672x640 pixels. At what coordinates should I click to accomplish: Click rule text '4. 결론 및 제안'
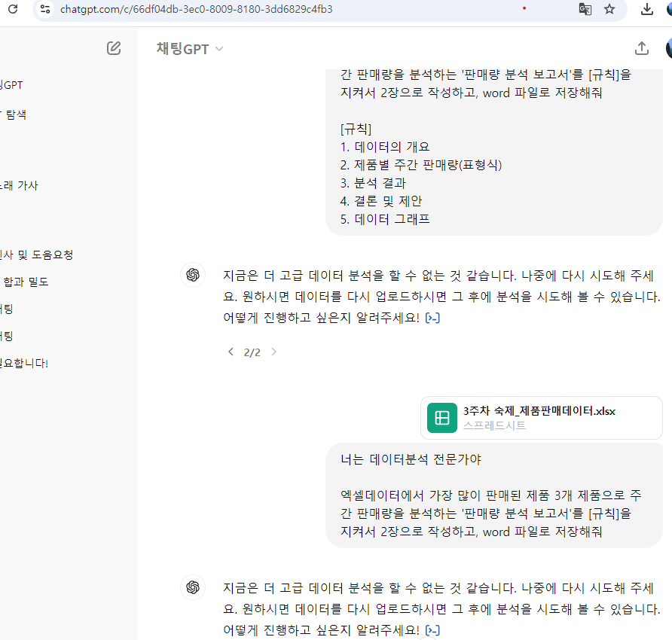coord(381,201)
